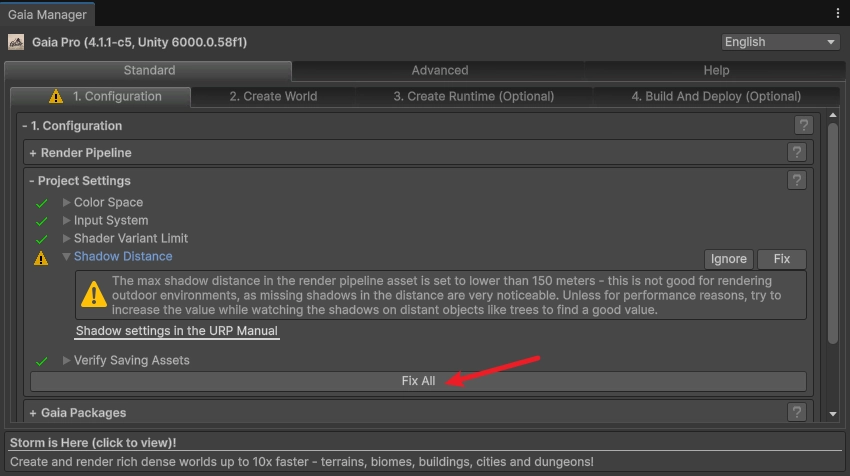Image resolution: width=850 pixels, height=476 pixels.
Task: Click large warning icon in message box
Action: coord(94,294)
